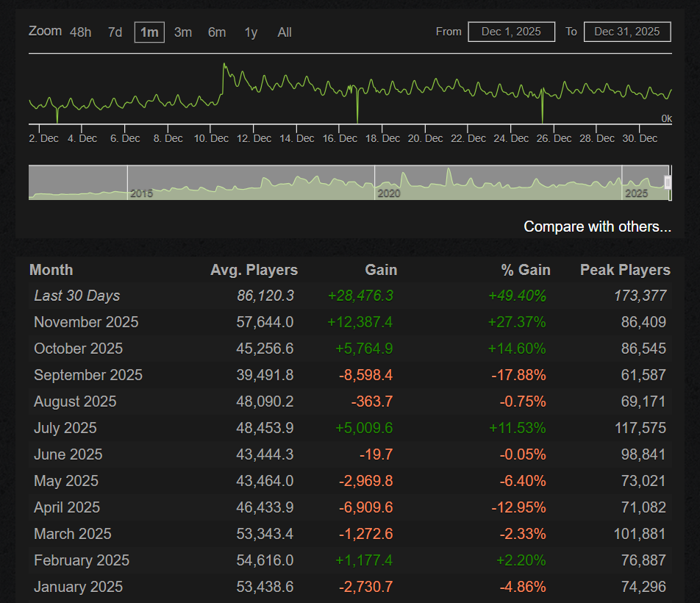Viewport: 700px width, 603px height.
Task: Show All time zoom range
Action: (x=285, y=32)
